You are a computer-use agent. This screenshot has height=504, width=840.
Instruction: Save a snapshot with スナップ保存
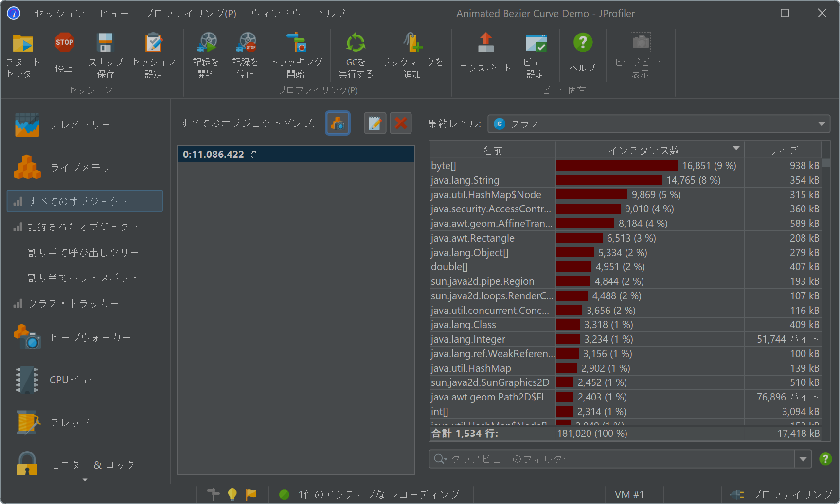pyautogui.click(x=106, y=55)
